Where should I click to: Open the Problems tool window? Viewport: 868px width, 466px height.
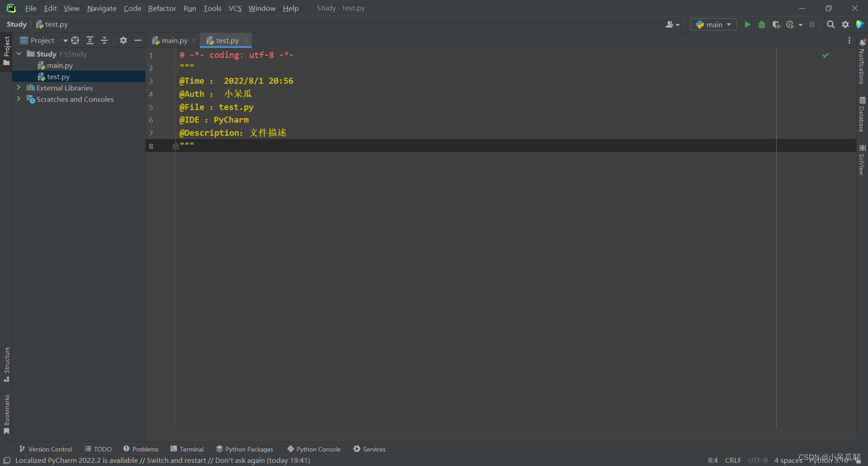pyautogui.click(x=141, y=449)
